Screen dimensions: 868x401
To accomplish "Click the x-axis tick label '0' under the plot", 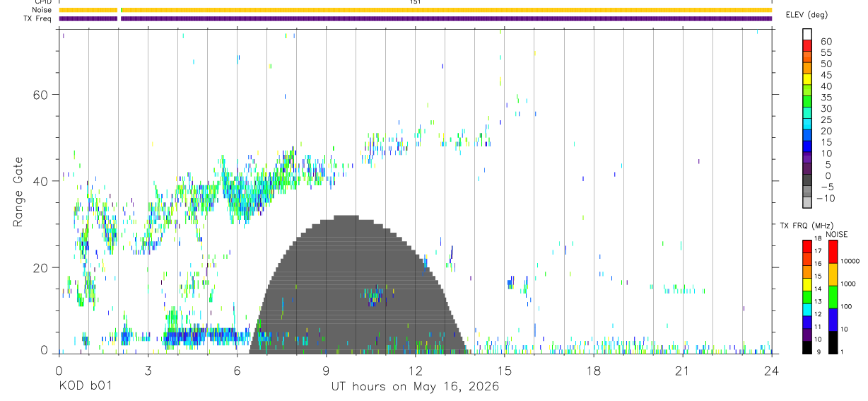I will [59, 371].
